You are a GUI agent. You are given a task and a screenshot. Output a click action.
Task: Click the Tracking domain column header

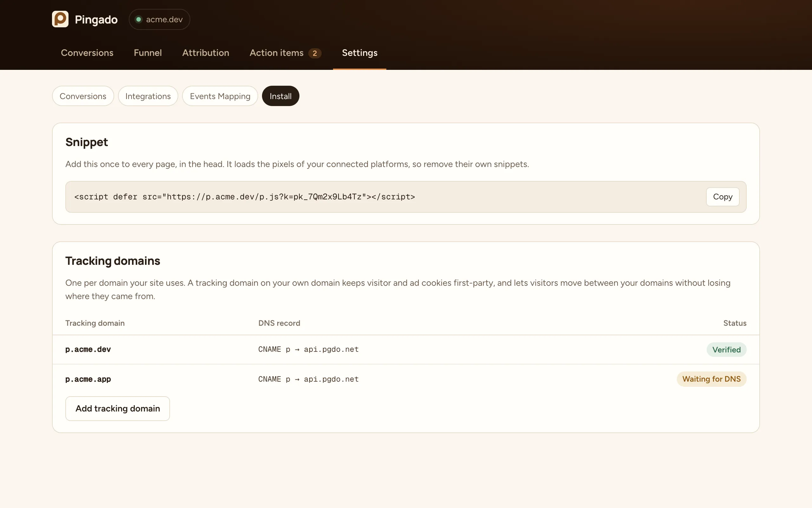[95, 323]
